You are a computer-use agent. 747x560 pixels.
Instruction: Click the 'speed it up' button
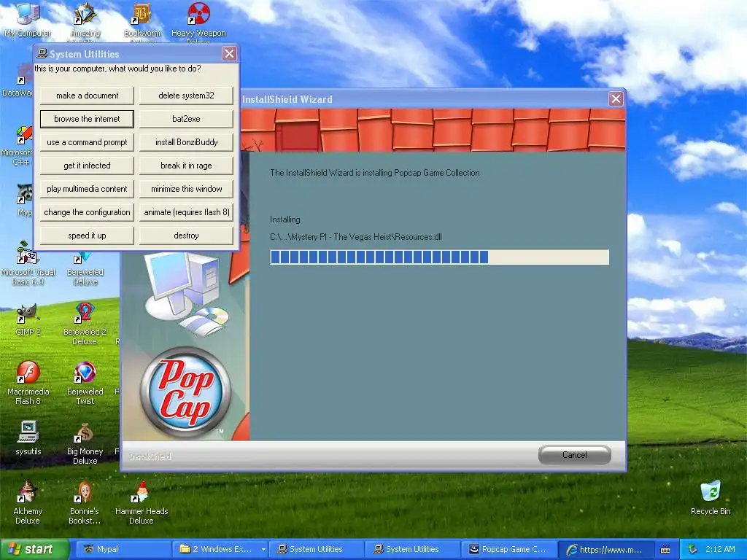pos(88,236)
